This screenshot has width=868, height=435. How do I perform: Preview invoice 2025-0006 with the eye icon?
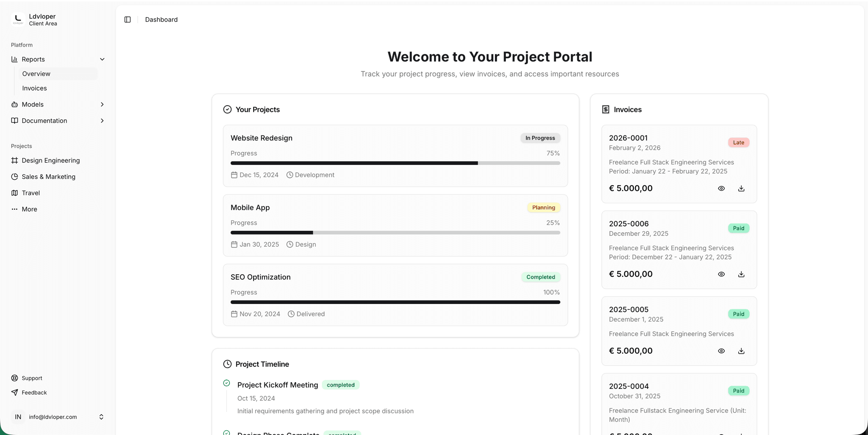pyautogui.click(x=721, y=274)
